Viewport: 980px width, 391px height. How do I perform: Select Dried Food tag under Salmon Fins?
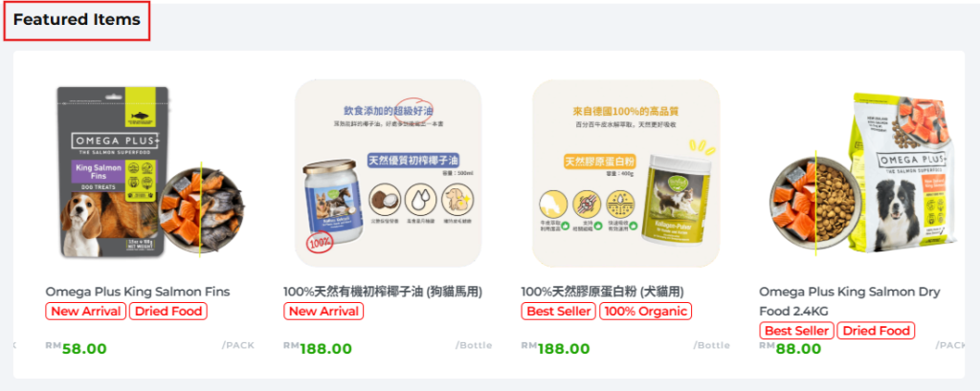[168, 311]
